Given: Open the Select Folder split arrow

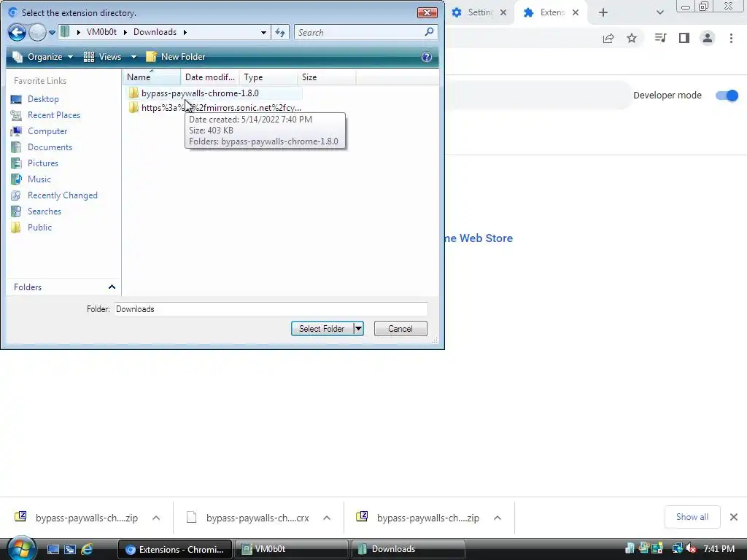Looking at the screenshot, I should pos(358,329).
